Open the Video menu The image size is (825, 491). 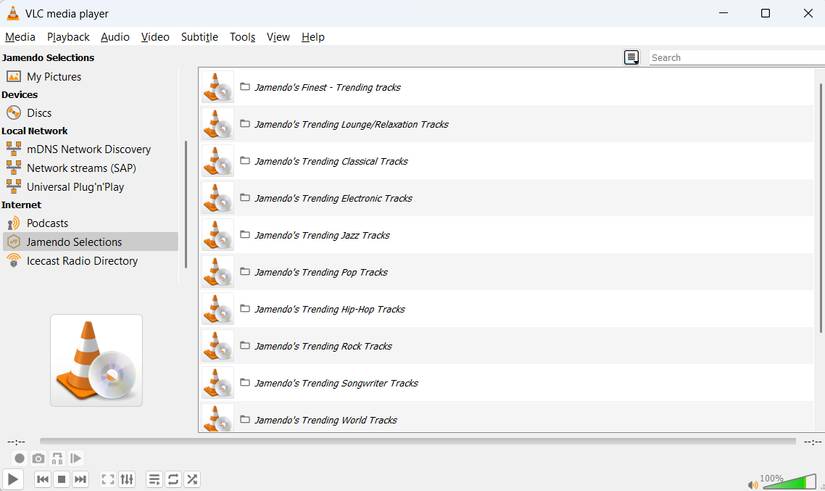155,37
